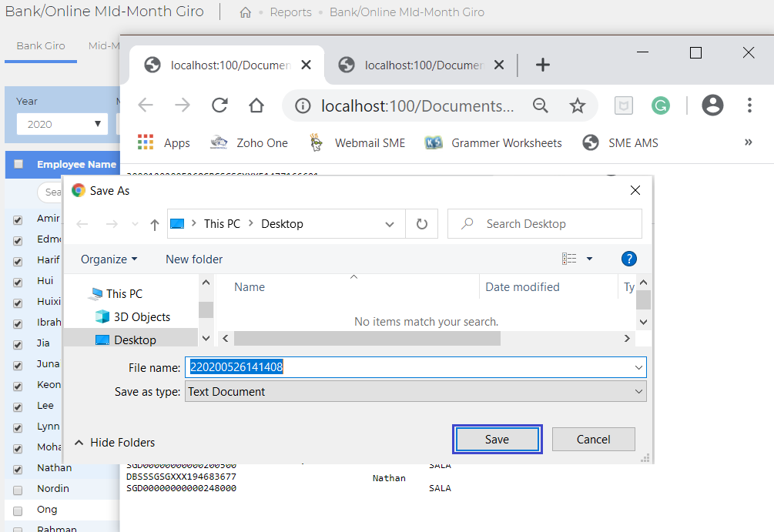Click the Grammarly extension icon

pyautogui.click(x=661, y=105)
